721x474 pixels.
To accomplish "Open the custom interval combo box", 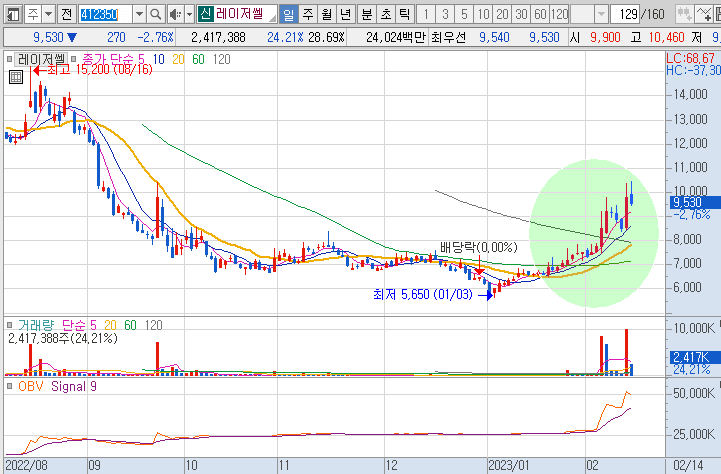I will point(590,15).
